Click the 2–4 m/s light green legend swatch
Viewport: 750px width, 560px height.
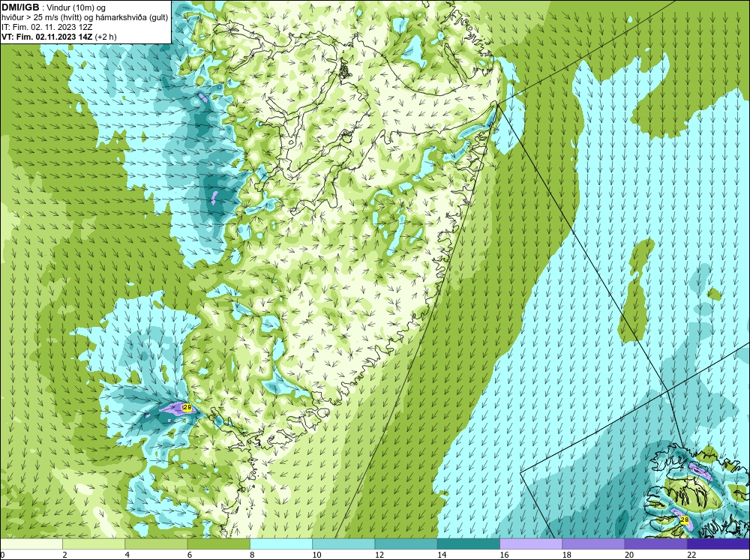[94, 544]
